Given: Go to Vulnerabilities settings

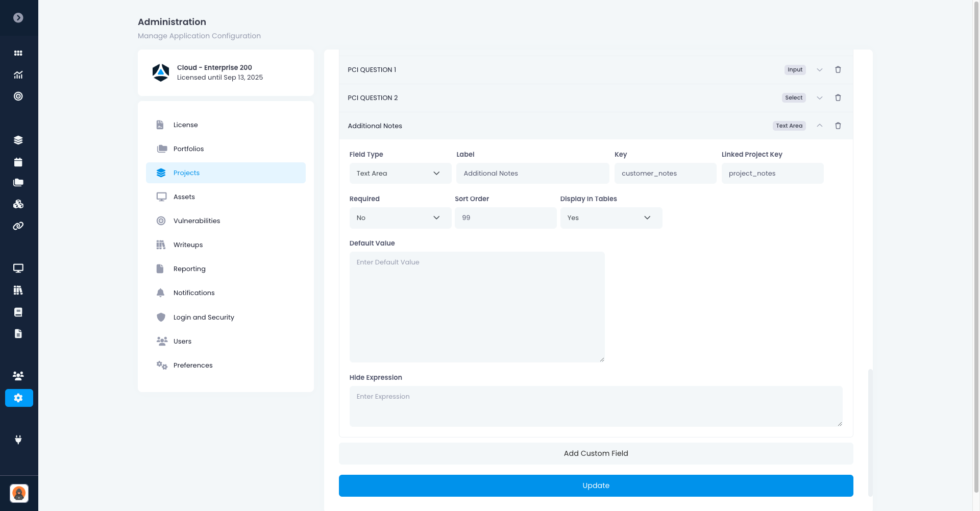Looking at the screenshot, I should (x=197, y=221).
